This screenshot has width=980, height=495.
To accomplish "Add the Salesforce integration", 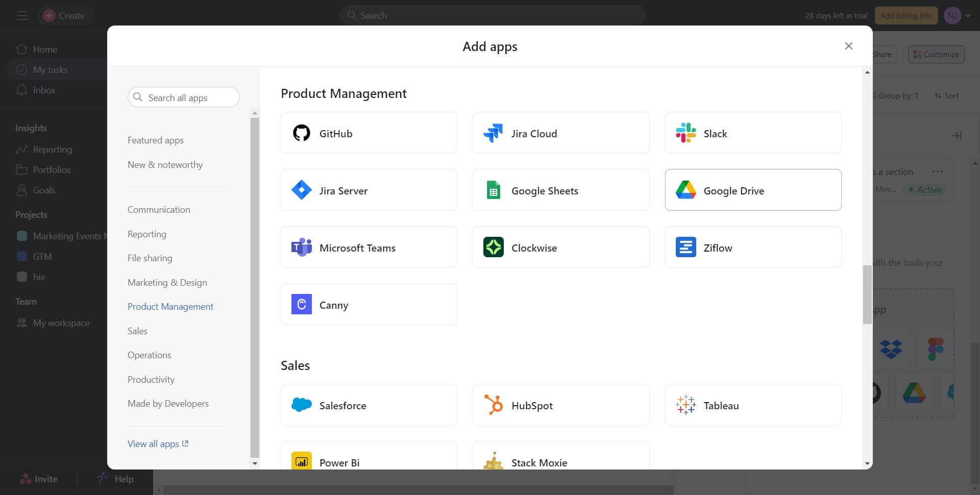I will tap(369, 405).
